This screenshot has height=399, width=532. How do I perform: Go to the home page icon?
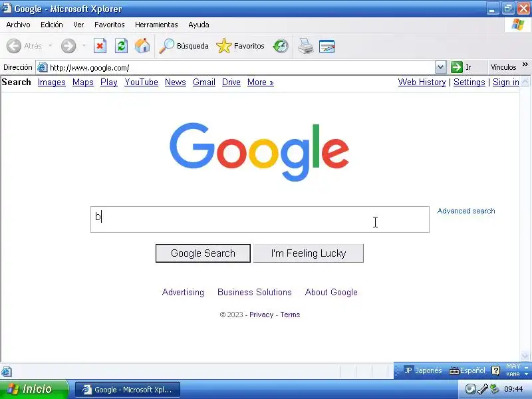[142, 46]
